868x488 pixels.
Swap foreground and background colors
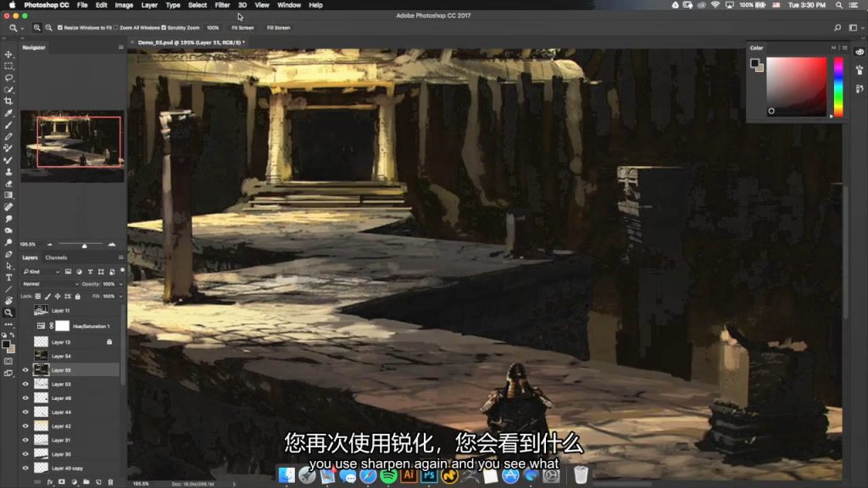(x=12, y=335)
